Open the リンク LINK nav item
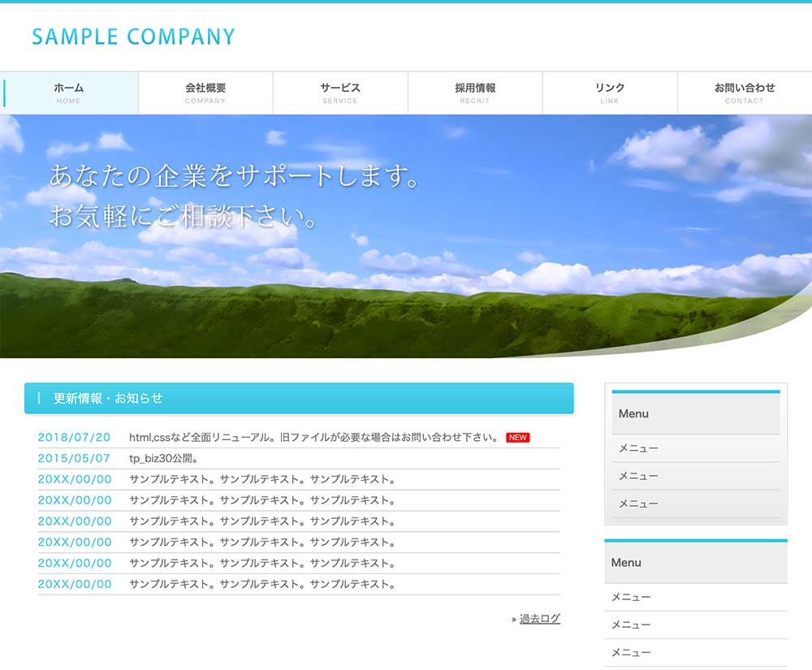This screenshot has height=670, width=812. click(x=610, y=93)
